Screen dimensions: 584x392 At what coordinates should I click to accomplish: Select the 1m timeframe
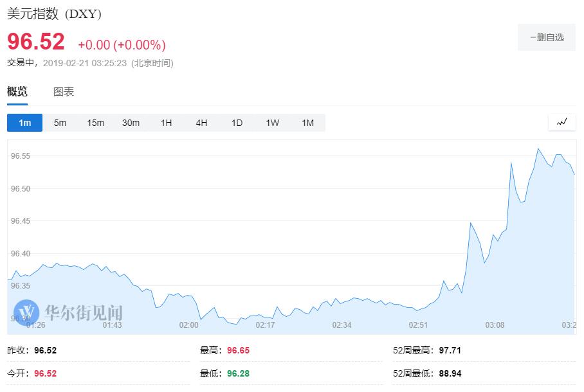click(x=25, y=123)
